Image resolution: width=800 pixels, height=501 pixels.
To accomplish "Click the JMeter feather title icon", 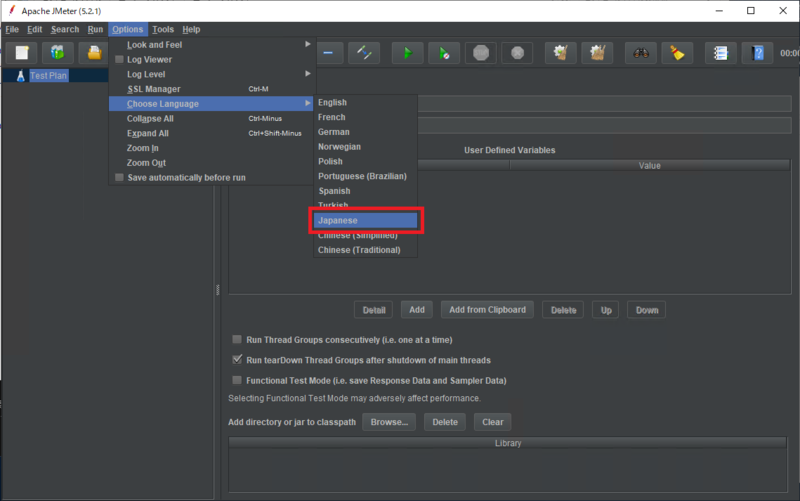I will (x=11, y=11).
